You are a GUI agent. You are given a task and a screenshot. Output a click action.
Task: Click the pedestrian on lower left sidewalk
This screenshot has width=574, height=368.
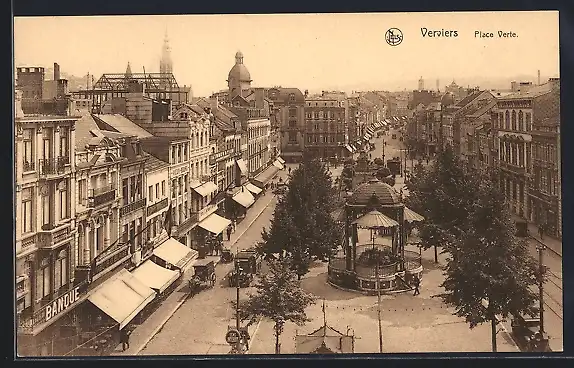tap(125, 339)
